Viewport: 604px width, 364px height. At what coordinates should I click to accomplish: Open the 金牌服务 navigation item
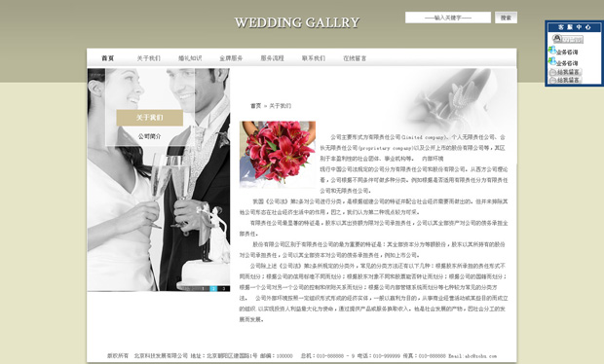pos(231,58)
